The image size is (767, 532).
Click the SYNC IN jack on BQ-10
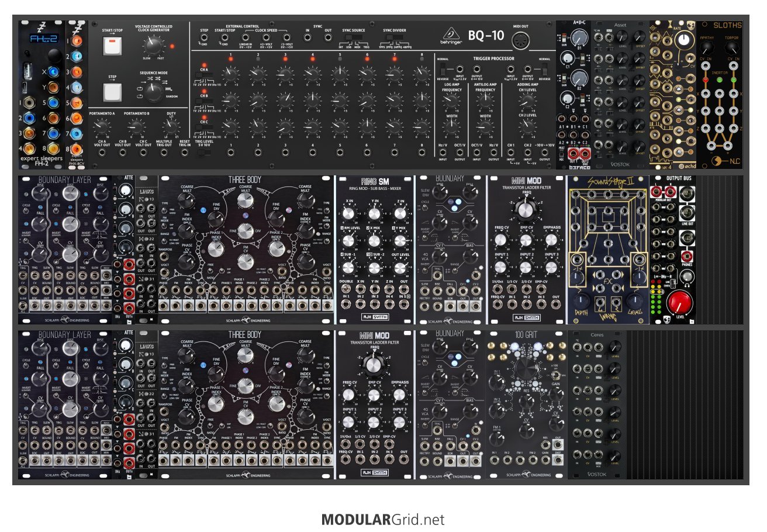(x=308, y=37)
